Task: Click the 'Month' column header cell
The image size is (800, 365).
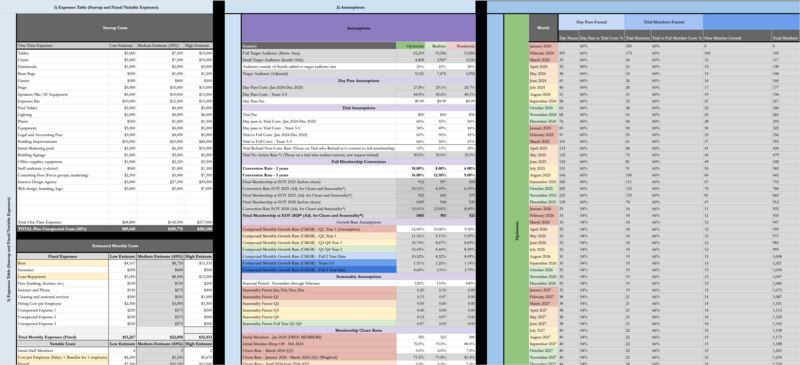Action: (543, 28)
